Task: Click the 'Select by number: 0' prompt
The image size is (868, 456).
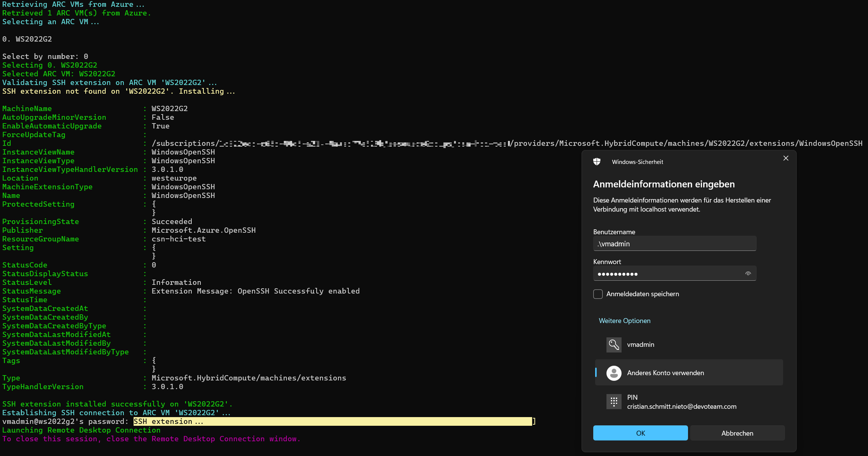Action: (x=45, y=56)
